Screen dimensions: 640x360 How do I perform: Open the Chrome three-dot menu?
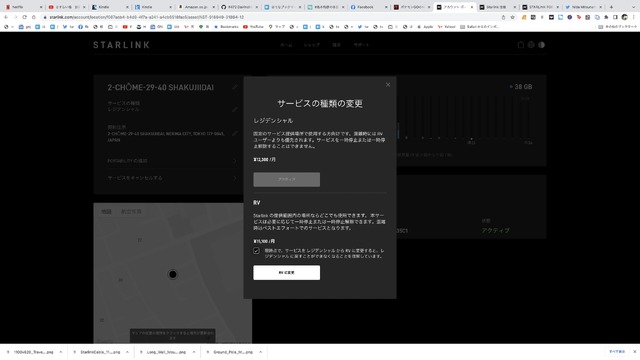634,17
